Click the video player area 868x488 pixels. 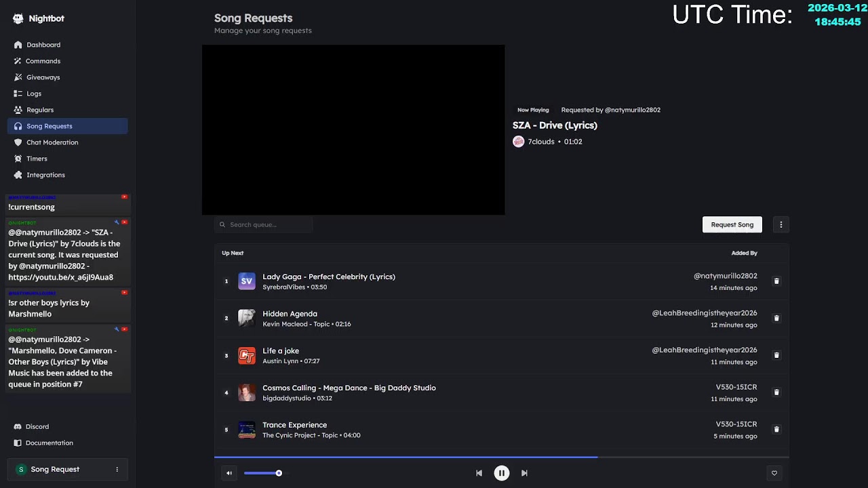click(353, 130)
